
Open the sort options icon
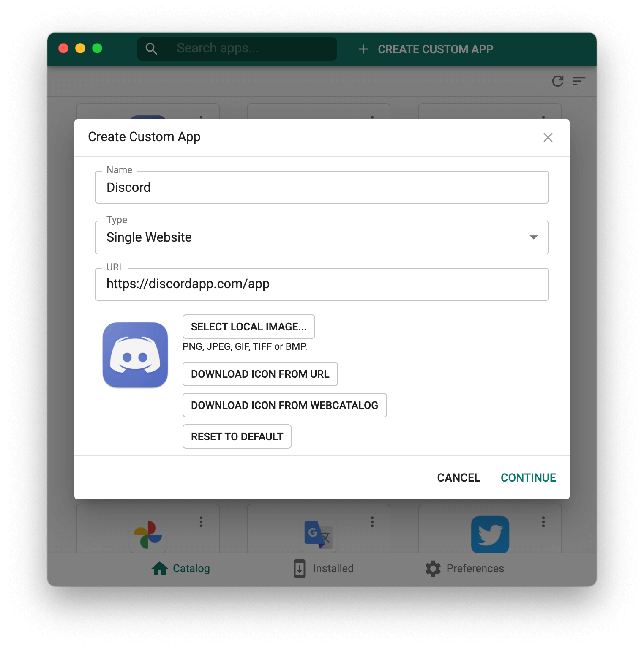point(579,81)
